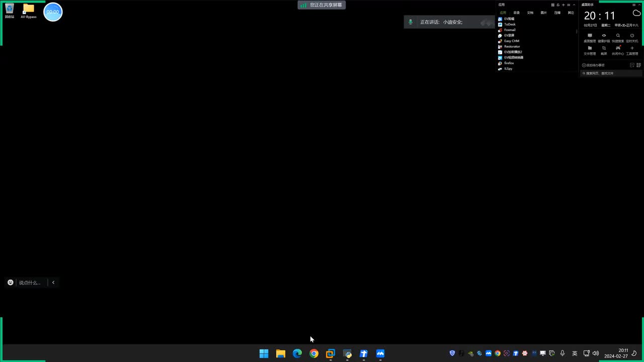Launch Easy CHM from the app list

(x=508, y=41)
